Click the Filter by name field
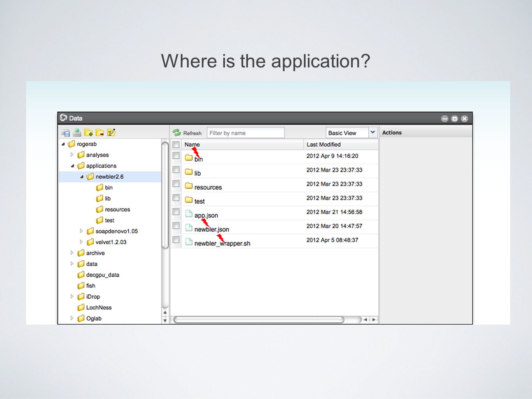 (x=246, y=133)
